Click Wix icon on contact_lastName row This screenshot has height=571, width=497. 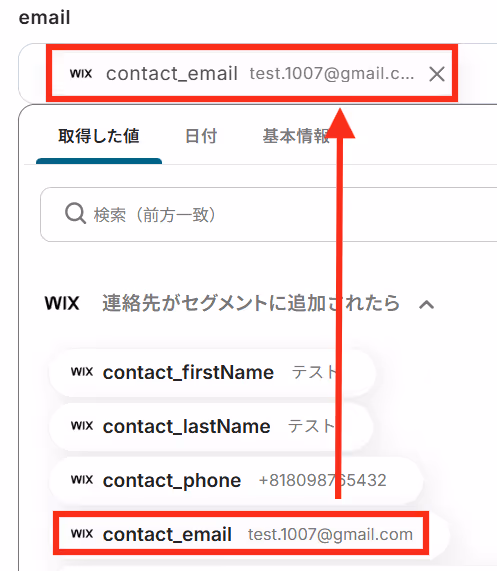[x=82, y=425]
